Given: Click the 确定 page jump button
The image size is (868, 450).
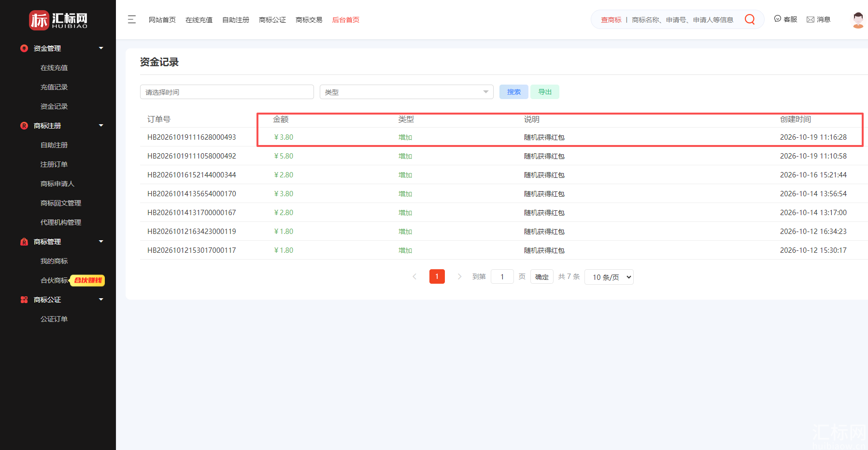Looking at the screenshot, I should [542, 277].
